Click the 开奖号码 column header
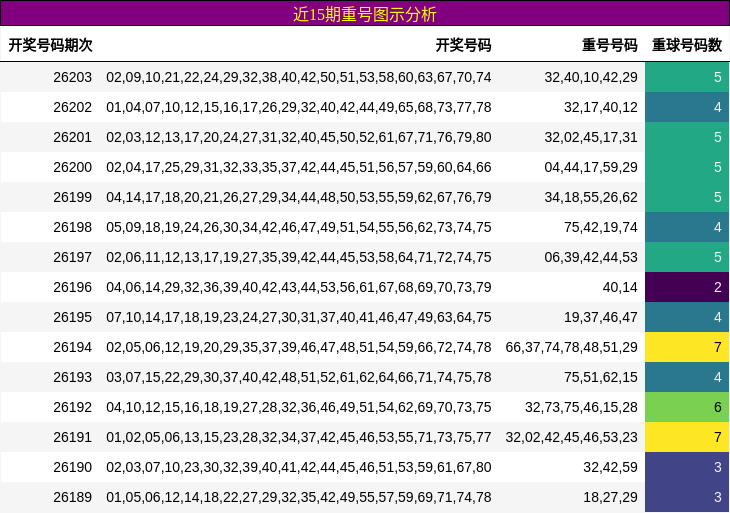The image size is (730, 513). pyautogui.click(x=463, y=45)
